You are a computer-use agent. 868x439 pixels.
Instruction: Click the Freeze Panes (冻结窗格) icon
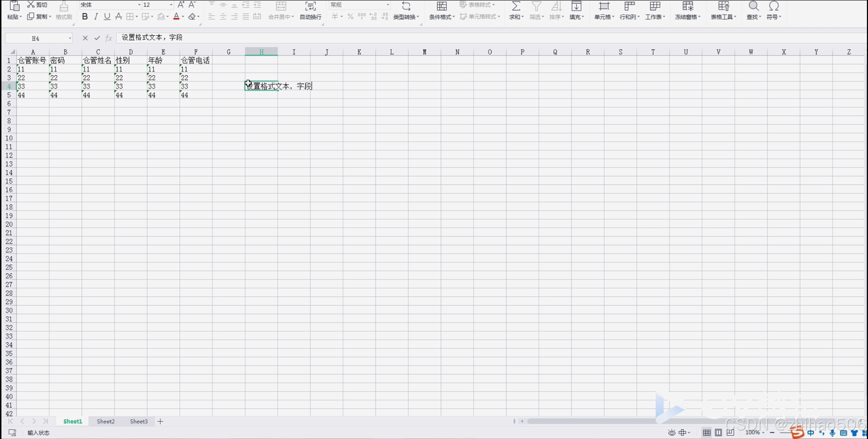[687, 6]
